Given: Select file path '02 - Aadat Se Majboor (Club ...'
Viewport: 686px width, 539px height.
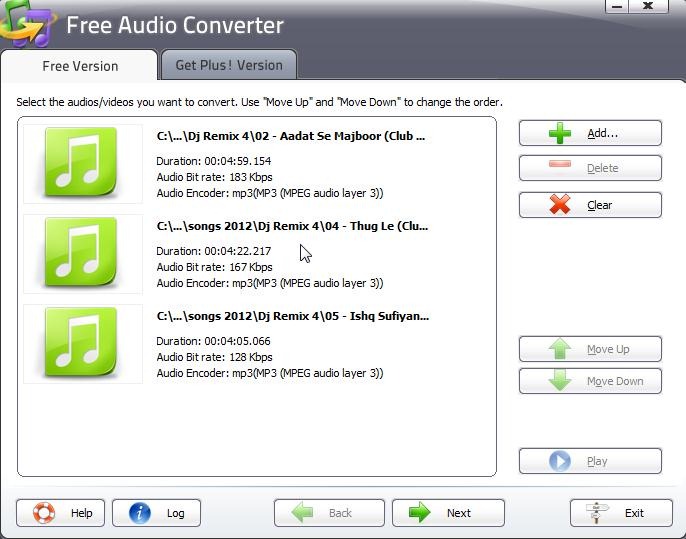Looking at the screenshot, I should [291, 136].
